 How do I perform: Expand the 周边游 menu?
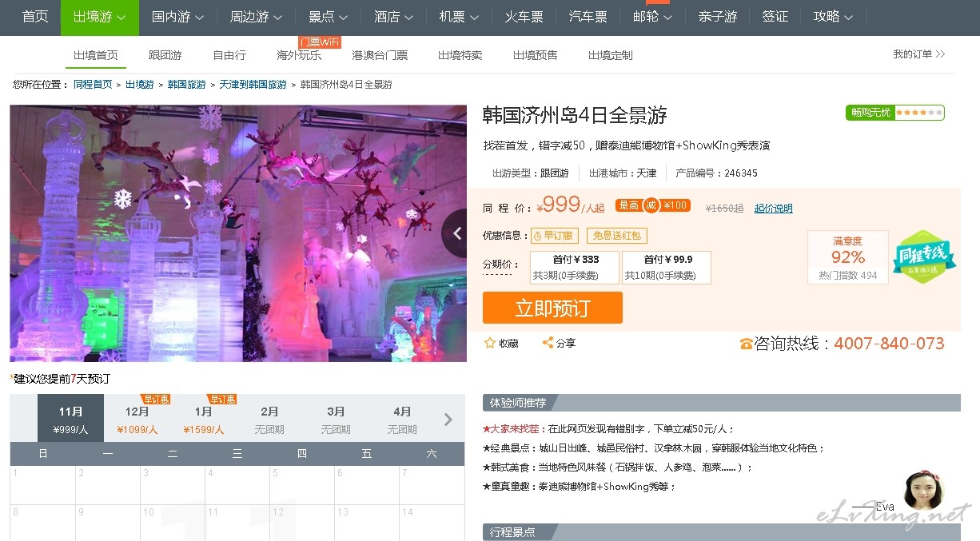point(256,17)
